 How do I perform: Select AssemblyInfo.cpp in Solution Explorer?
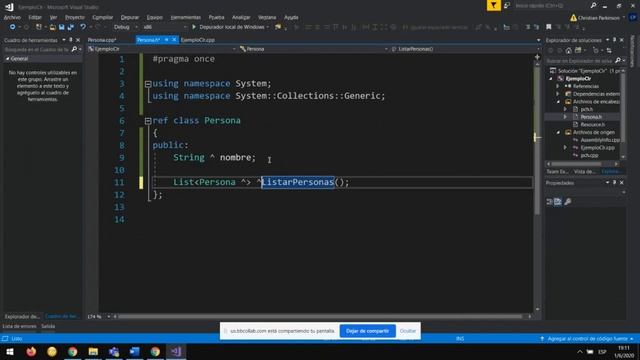600,140
